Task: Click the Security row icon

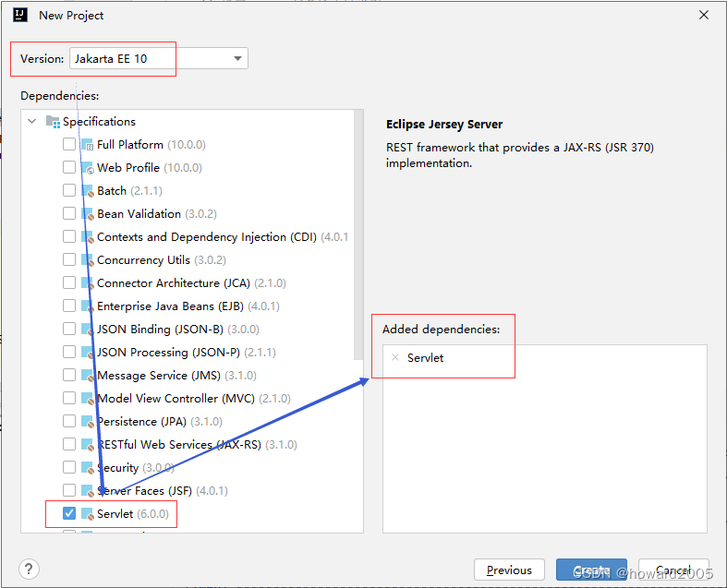Action: click(88, 467)
